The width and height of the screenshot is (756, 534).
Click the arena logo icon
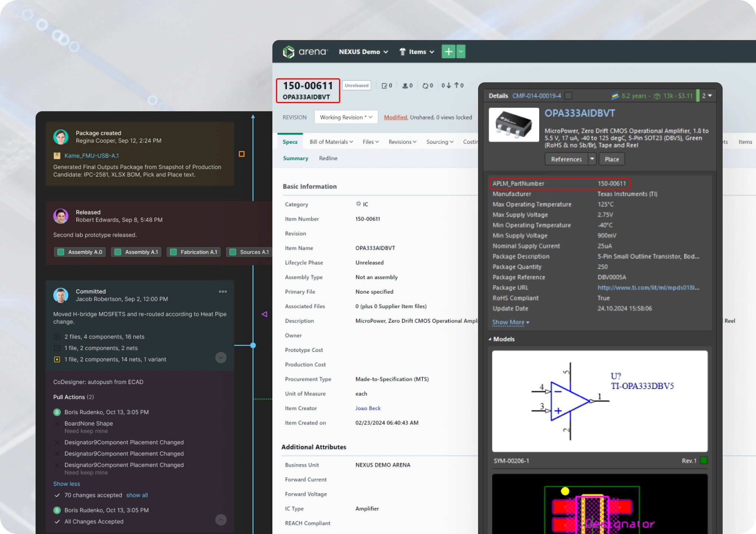tap(288, 52)
